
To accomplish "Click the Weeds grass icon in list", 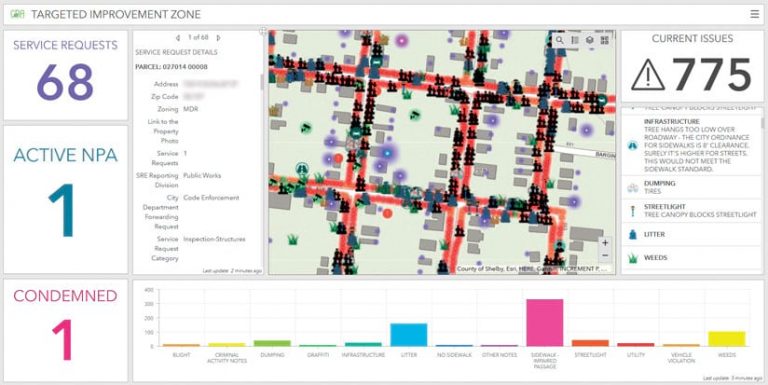I will coord(632,258).
